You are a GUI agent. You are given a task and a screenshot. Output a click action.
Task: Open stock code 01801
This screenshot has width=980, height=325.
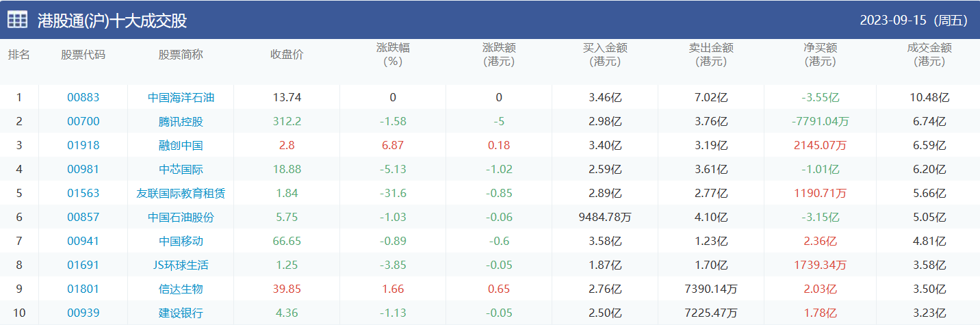point(83,289)
